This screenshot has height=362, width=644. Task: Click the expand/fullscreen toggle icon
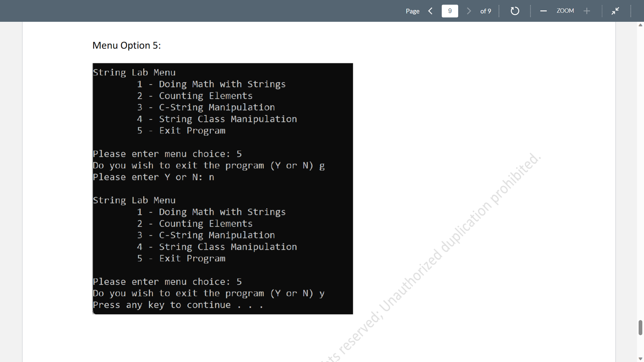[x=615, y=11]
